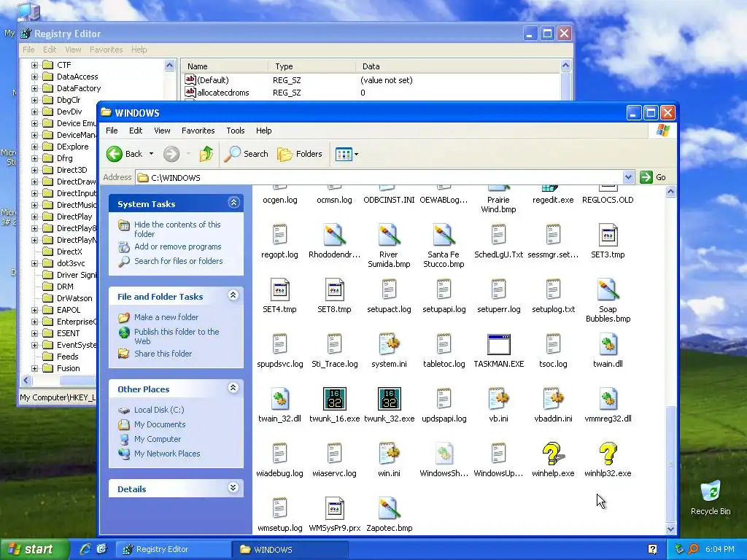Open the Help menu in WINDOWS explorer
Image resolution: width=747 pixels, height=560 pixels.
click(263, 131)
